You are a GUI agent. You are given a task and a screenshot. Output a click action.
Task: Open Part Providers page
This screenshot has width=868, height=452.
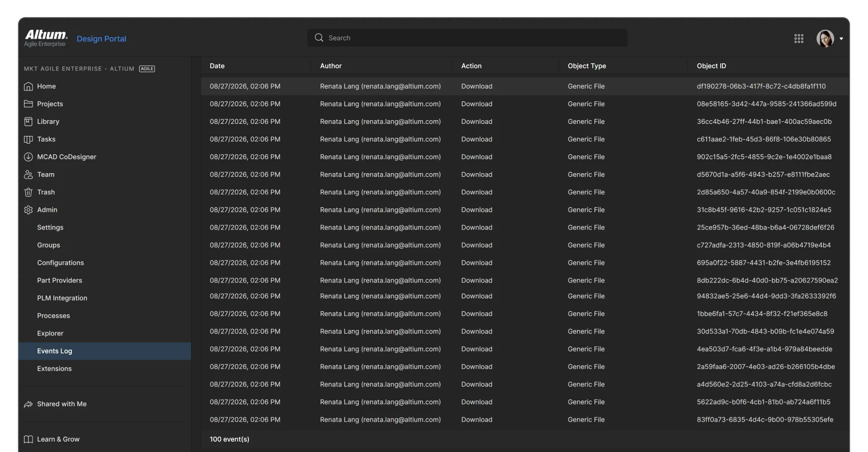click(60, 280)
